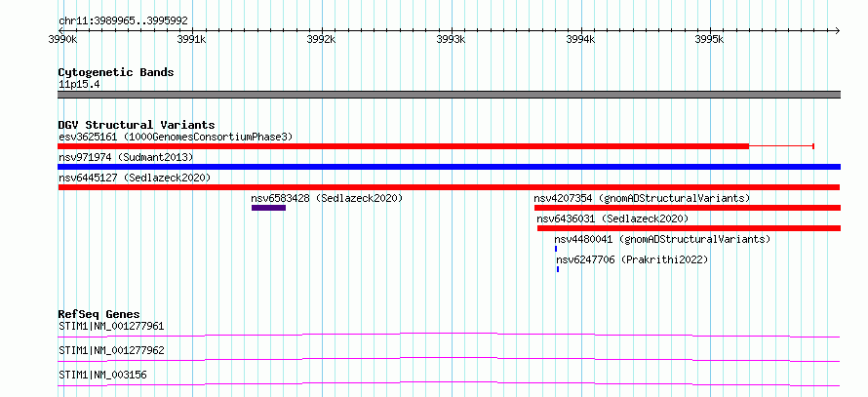Click the nsv4207354 gnomADStructuralVariants label

click(642, 198)
